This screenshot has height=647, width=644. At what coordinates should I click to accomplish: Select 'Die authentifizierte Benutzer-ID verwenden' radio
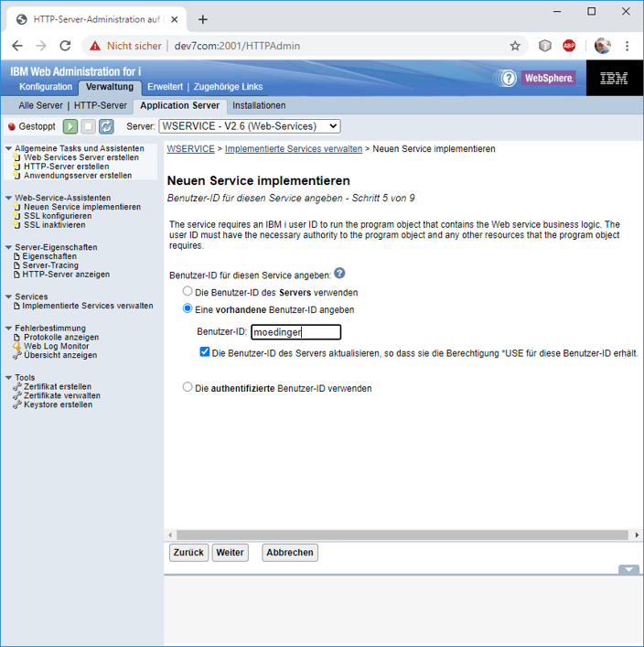(x=188, y=387)
